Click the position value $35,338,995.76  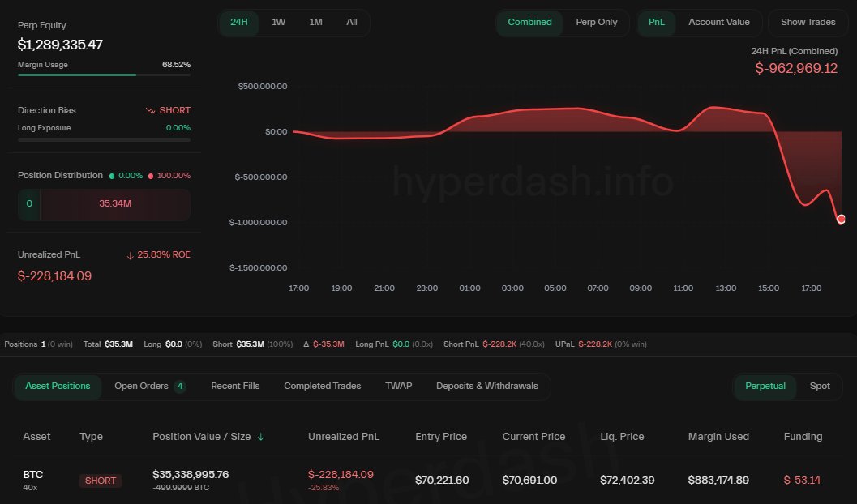(x=191, y=475)
